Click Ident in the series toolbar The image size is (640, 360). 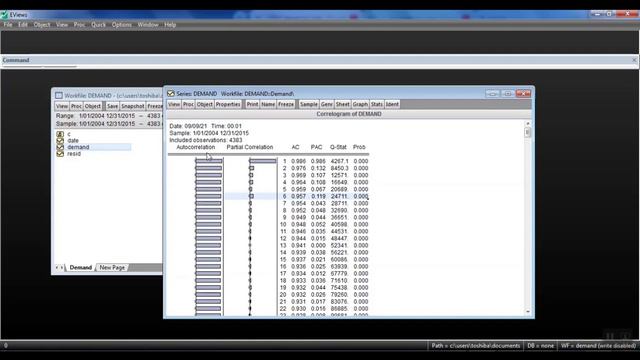pos(392,104)
